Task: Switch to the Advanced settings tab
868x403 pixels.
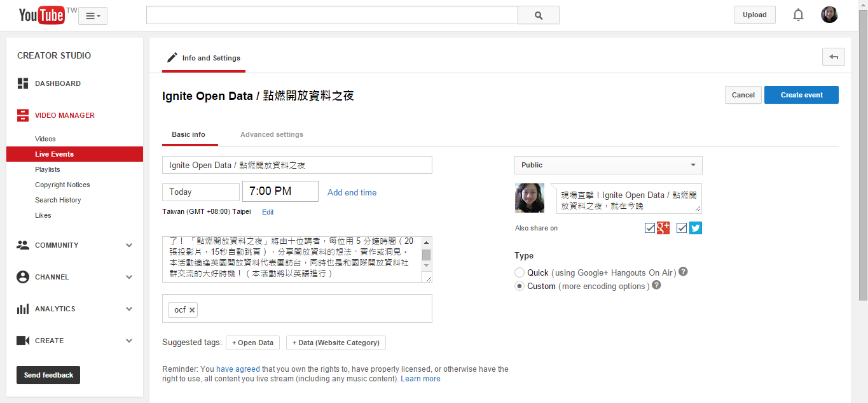Action: [272, 134]
